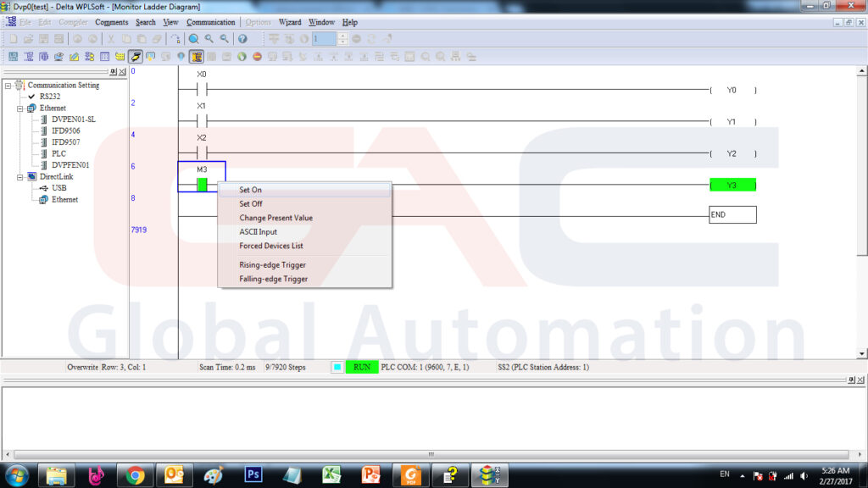The width and height of the screenshot is (868, 488).
Task: Click the Chrome icon in the taskbar
Action: point(135,474)
